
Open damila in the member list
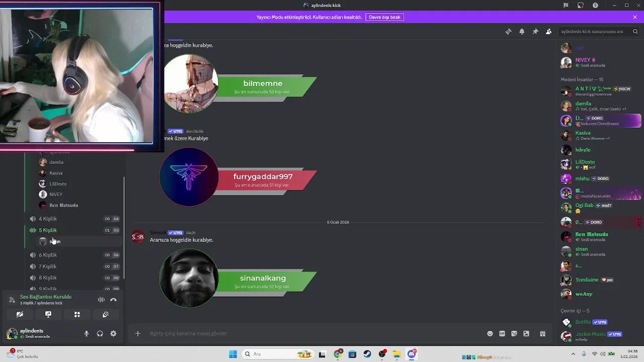(x=600, y=106)
